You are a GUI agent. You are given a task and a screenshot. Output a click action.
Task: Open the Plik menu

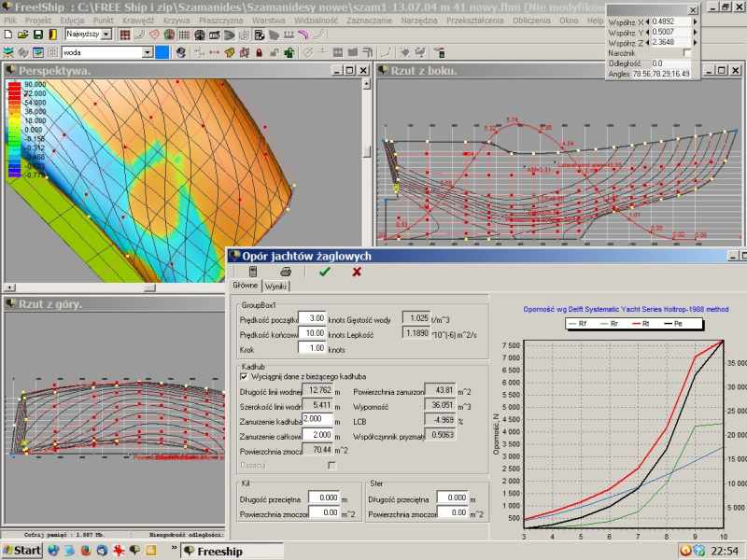tap(9, 21)
